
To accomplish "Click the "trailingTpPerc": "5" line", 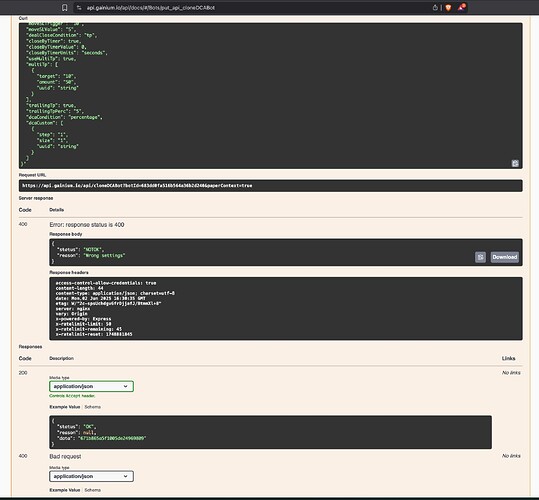I will 55,111.
